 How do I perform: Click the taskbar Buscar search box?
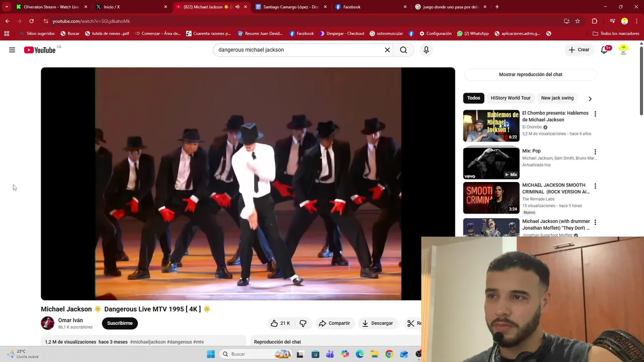click(256, 354)
